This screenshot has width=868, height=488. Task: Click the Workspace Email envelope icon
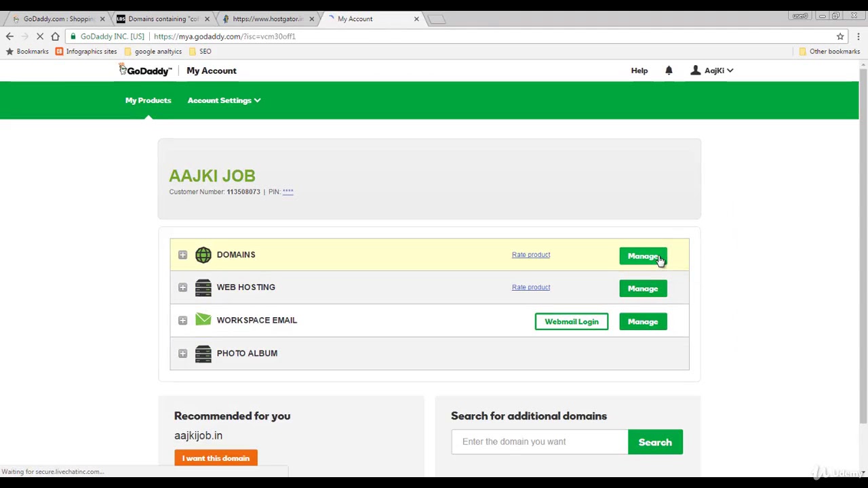click(203, 320)
